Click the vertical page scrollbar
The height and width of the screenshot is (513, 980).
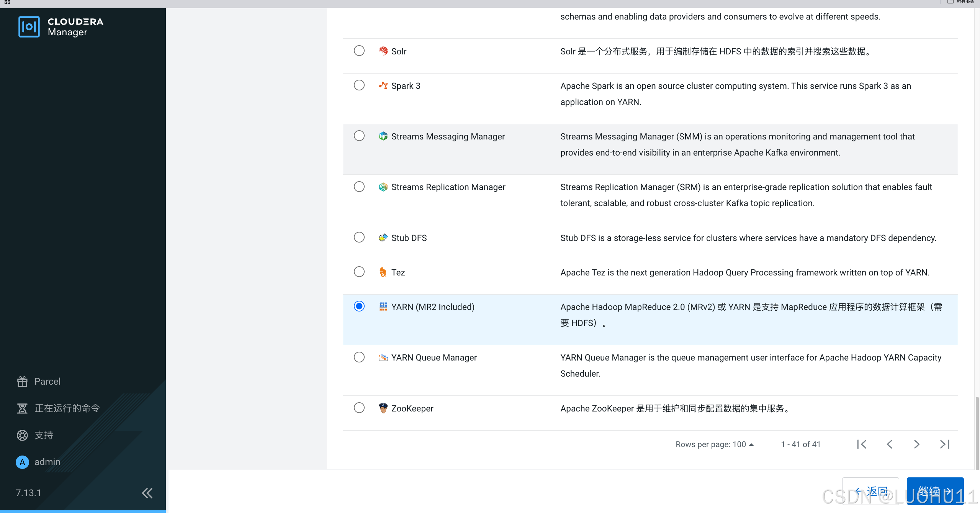977,433
